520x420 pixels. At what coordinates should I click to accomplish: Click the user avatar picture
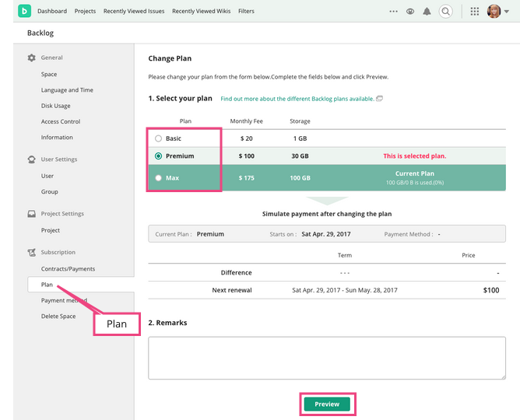click(x=494, y=11)
